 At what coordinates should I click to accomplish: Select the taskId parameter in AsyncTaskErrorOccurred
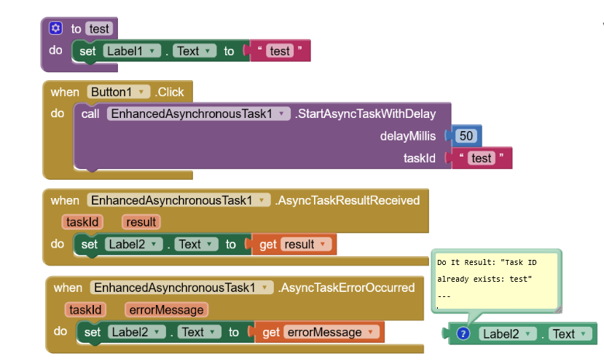pyautogui.click(x=85, y=309)
